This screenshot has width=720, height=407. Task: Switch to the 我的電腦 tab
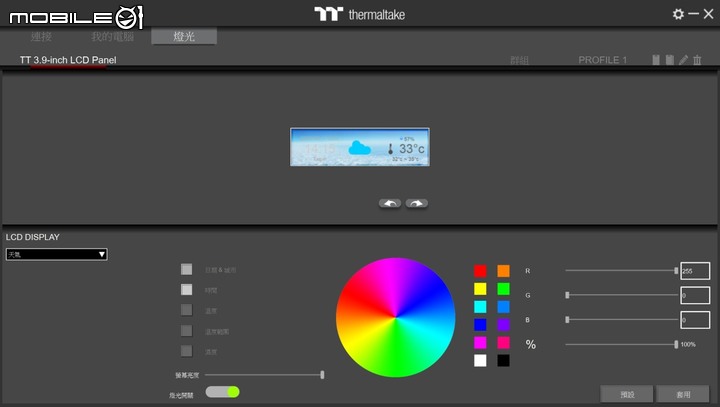point(112,36)
